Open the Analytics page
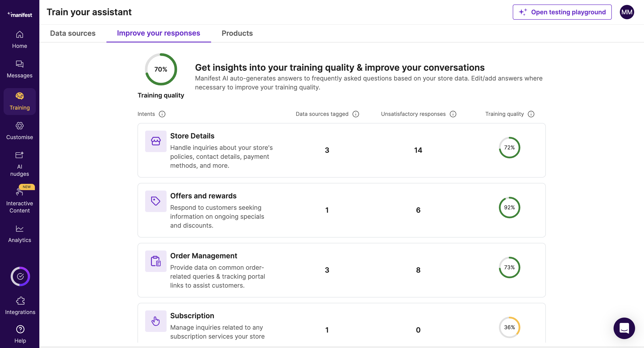Viewport: 644px width, 348px height. [19, 234]
